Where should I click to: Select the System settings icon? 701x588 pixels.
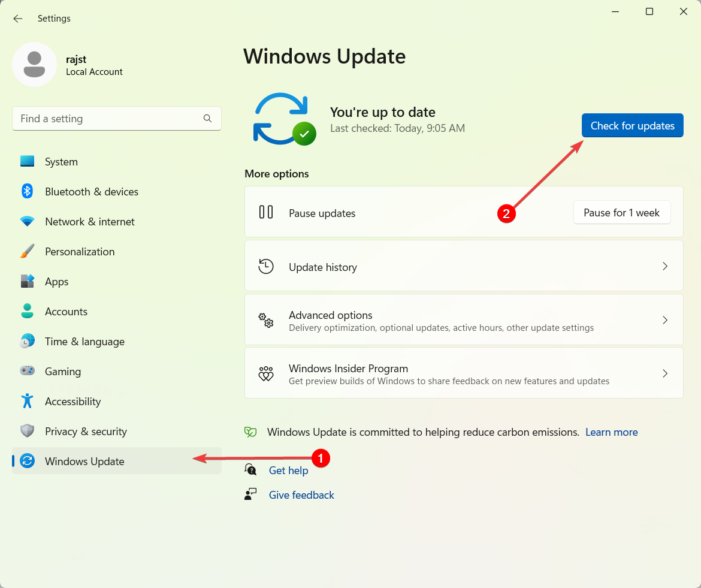pos(28,161)
